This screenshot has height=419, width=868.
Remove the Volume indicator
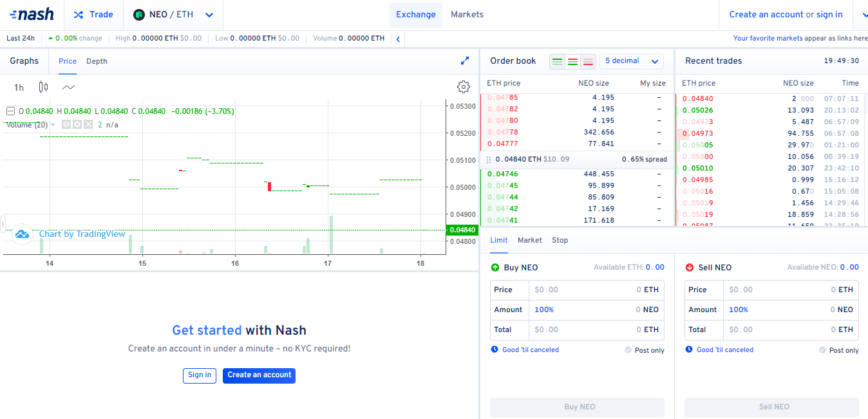click(88, 125)
